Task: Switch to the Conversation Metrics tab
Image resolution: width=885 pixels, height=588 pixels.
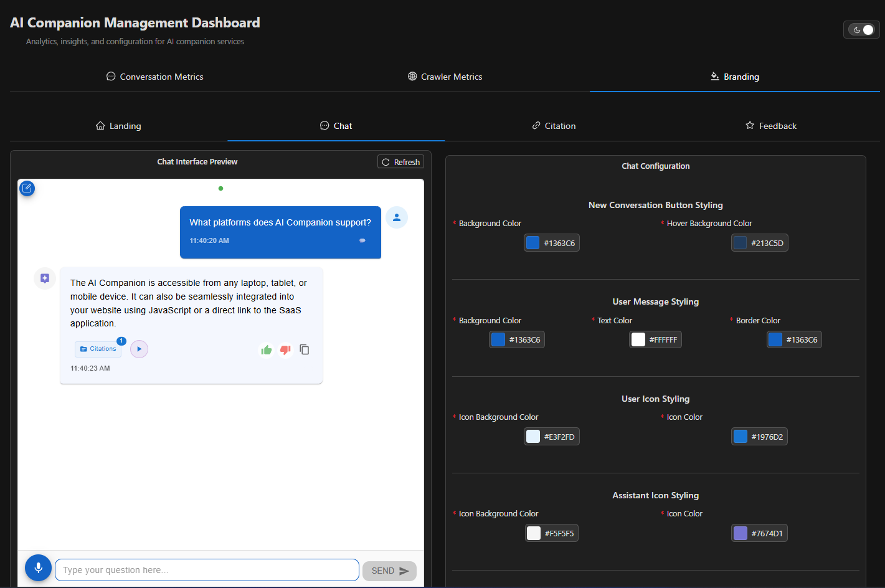Action: pos(154,76)
